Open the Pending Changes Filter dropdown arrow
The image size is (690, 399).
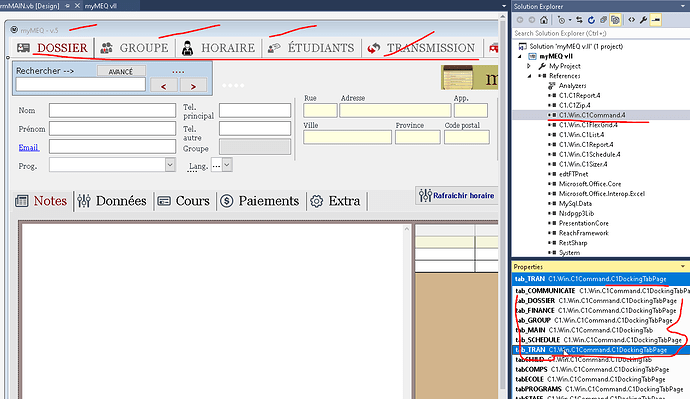pos(570,20)
